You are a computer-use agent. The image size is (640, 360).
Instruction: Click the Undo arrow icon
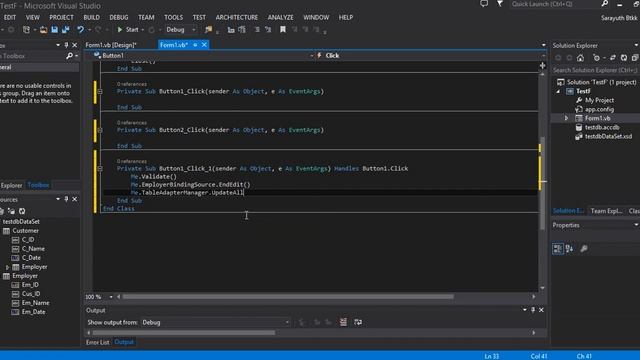(80, 30)
